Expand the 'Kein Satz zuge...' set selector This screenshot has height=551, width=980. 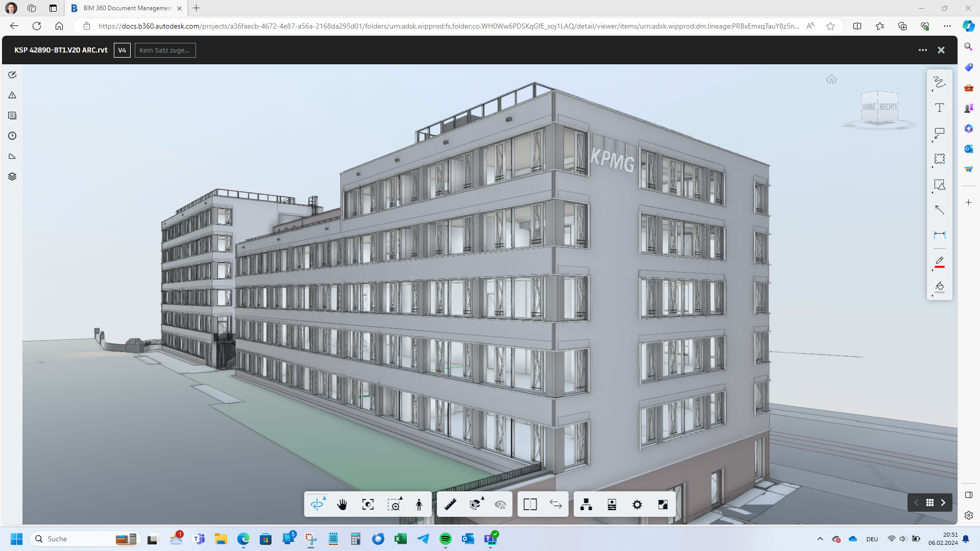pos(165,50)
